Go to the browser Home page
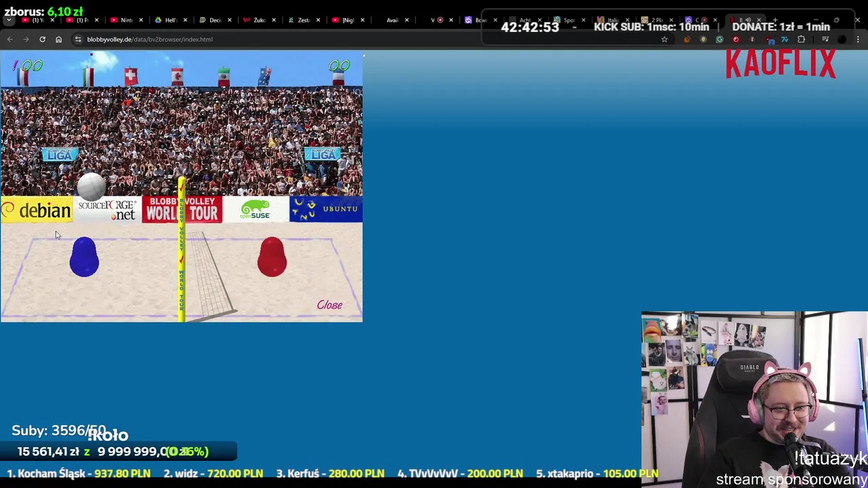Viewport: 868px width, 488px height. pos(58,39)
